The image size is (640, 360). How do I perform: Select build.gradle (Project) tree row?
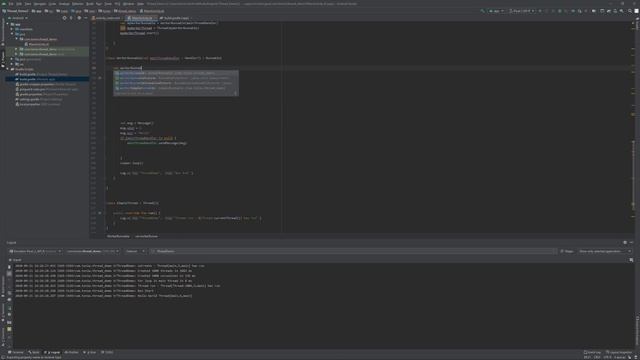(x=47, y=74)
